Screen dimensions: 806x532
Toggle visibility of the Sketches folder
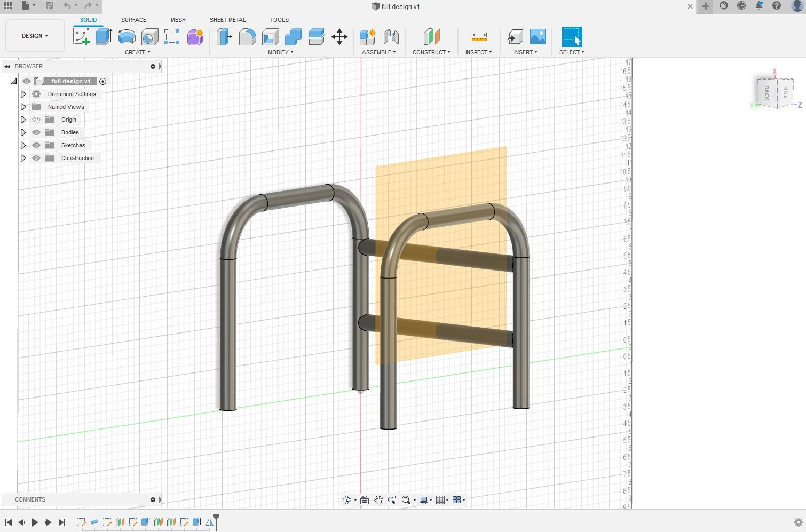click(36, 145)
